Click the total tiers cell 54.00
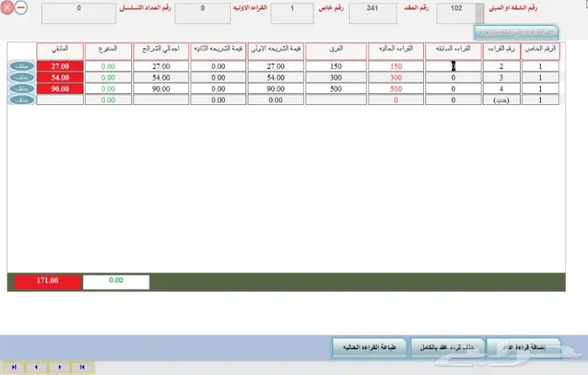 click(161, 77)
